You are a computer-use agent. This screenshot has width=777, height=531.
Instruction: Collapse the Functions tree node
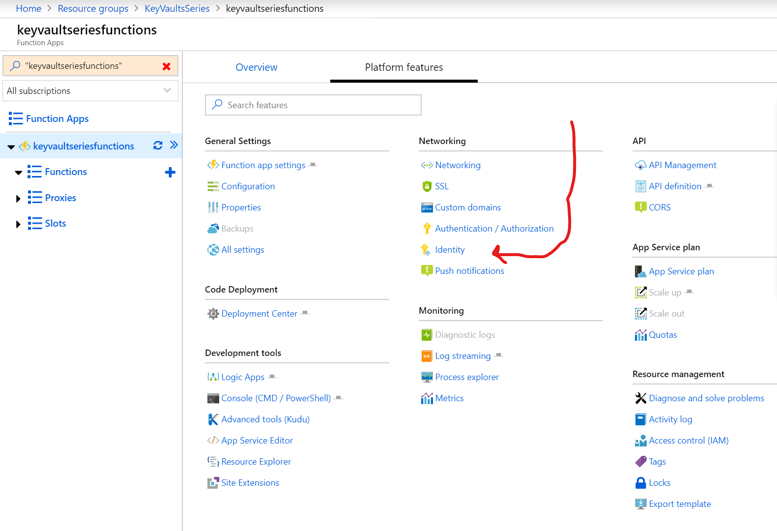pyautogui.click(x=18, y=172)
